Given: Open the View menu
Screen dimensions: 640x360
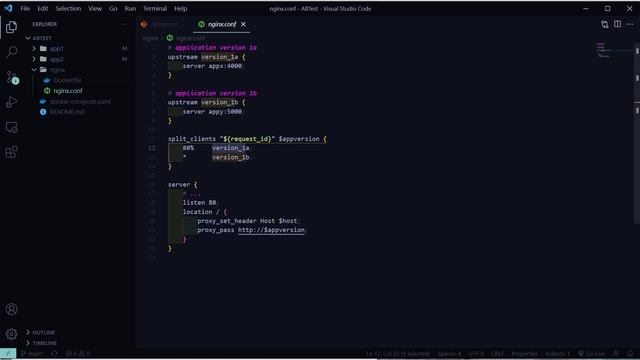Looking at the screenshot, I should pos(95,9).
